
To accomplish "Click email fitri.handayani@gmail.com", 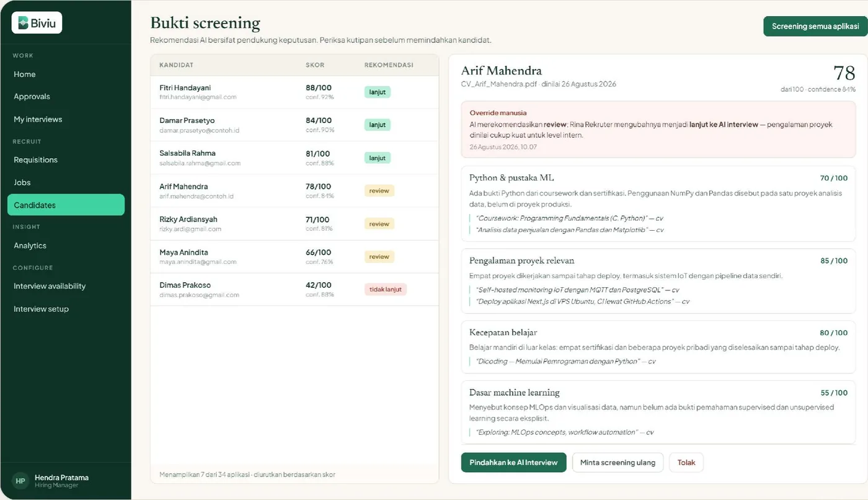I will [198, 97].
